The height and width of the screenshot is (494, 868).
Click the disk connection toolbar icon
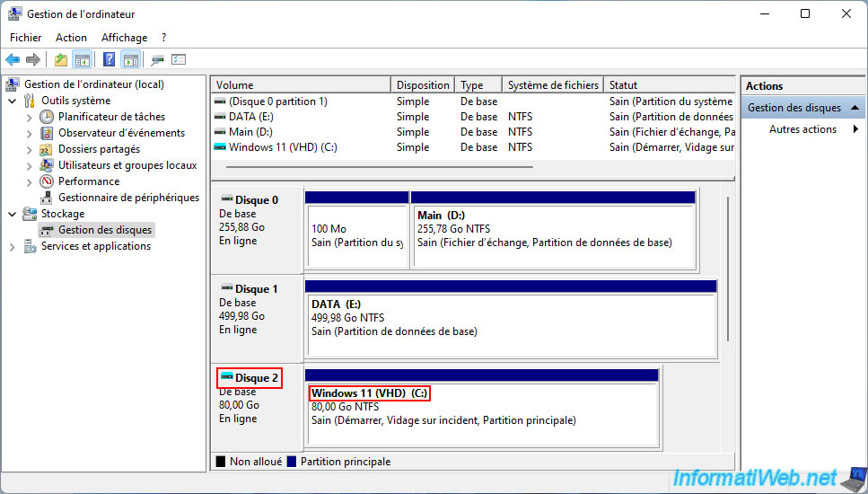pyautogui.click(x=157, y=59)
